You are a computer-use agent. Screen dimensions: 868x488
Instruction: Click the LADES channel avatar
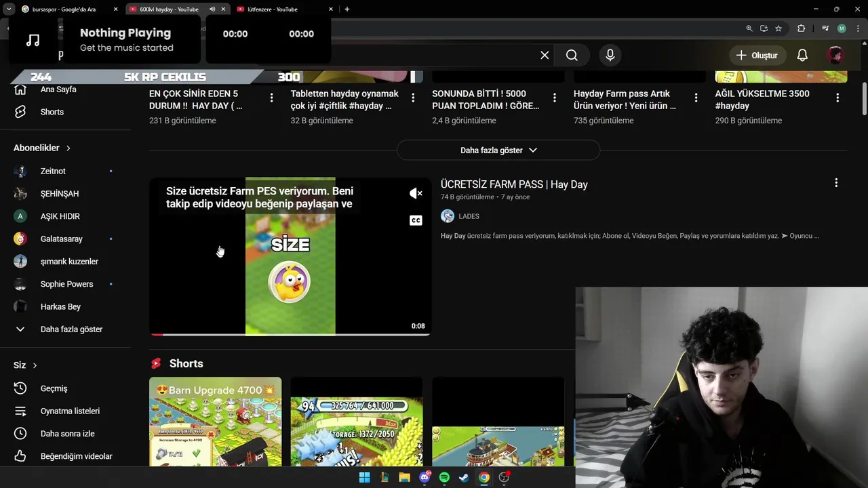[448, 216]
